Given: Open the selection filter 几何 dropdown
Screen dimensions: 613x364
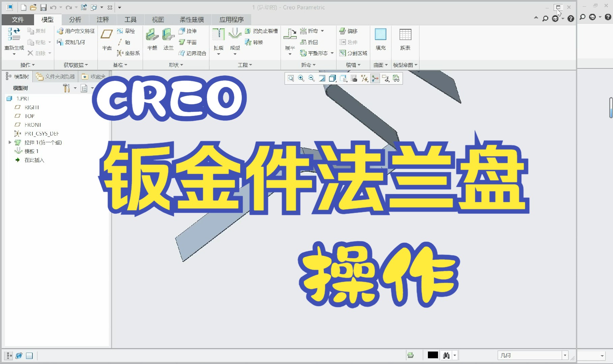Looking at the screenshot, I should click(x=565, y=355).
